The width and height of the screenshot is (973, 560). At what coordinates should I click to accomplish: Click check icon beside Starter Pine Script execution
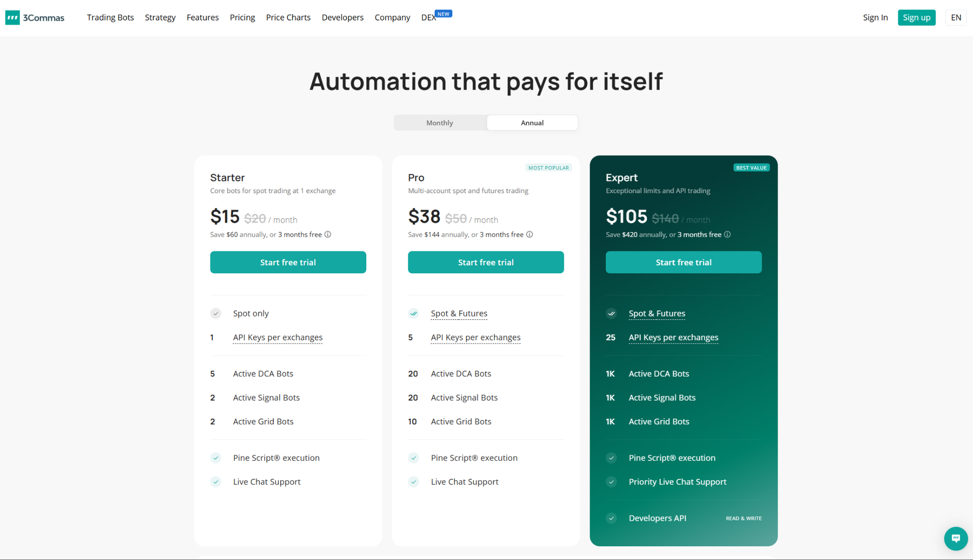coord(216,458)
